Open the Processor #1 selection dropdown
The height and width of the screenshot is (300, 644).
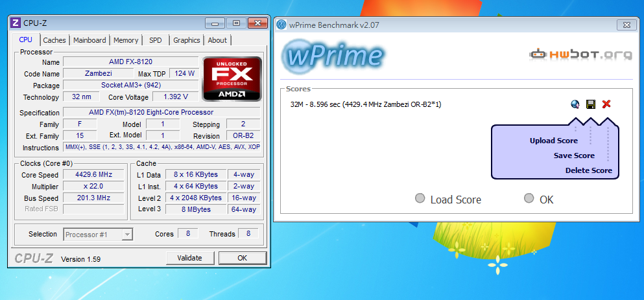(x=98, y=235)
